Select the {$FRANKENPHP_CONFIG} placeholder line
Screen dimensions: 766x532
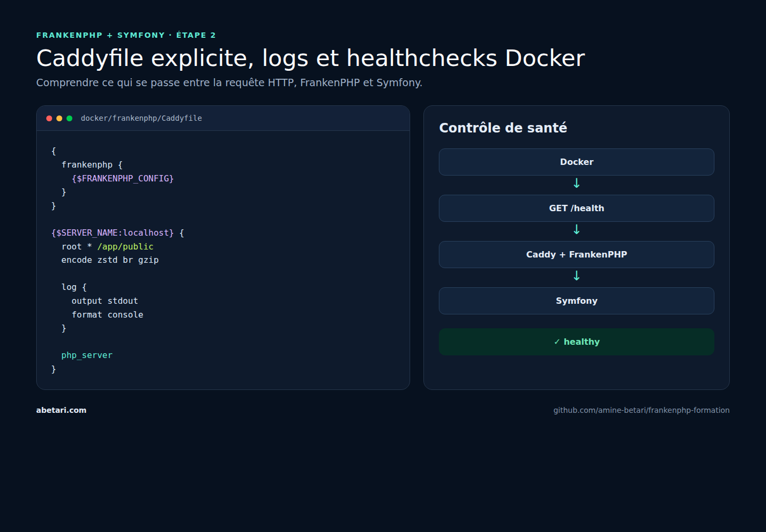pos(123,179)
